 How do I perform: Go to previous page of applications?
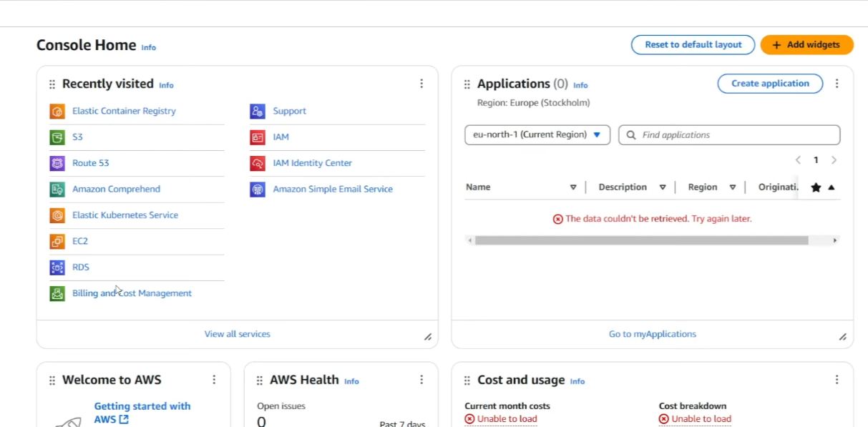point(799,160)
